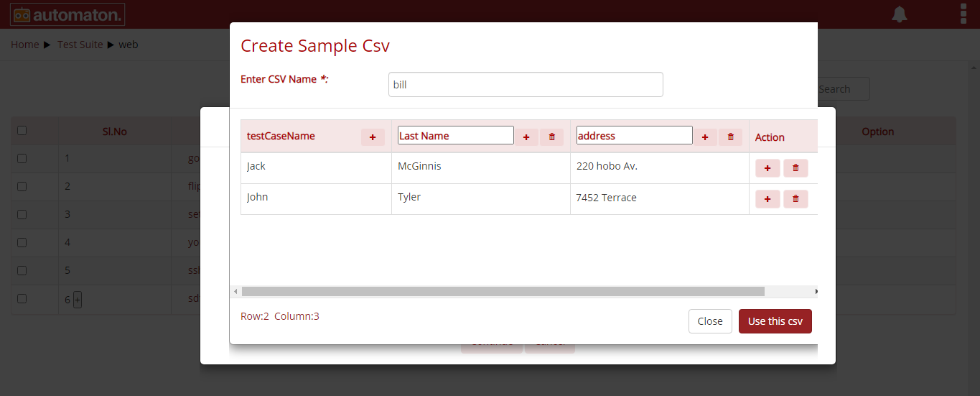Click the Close button
Image resolution: width=980 pixels, height=396 pixels.
[x=710, y=321]
